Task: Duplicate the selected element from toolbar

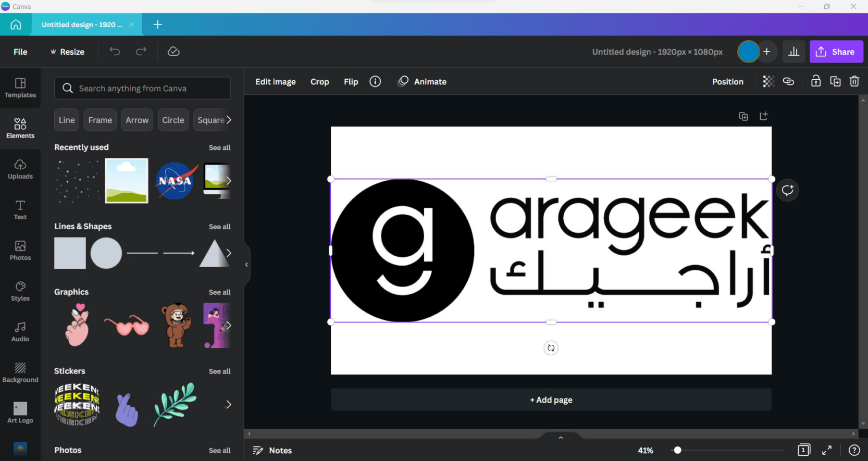Action: [835, 81]
